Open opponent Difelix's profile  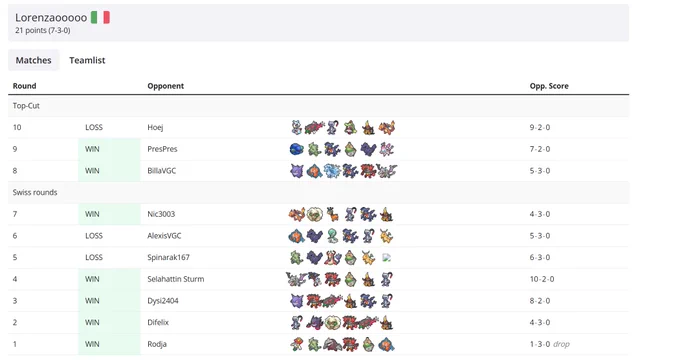coord(158,322)
